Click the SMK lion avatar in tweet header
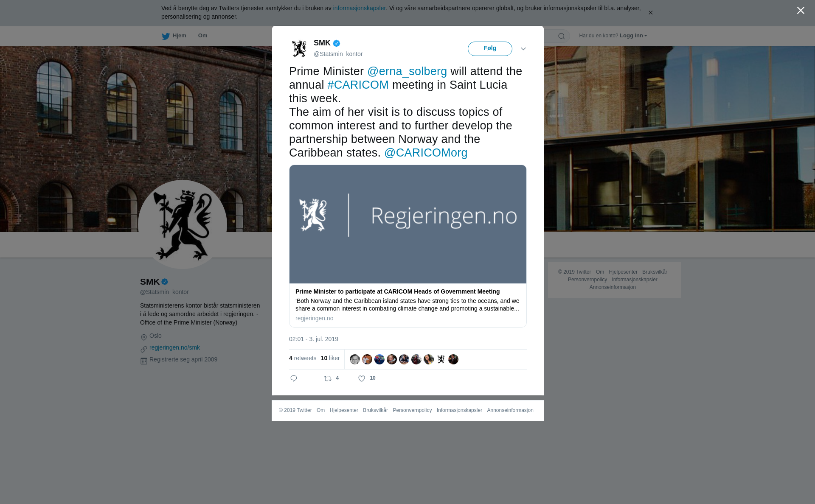 [299, 48]
